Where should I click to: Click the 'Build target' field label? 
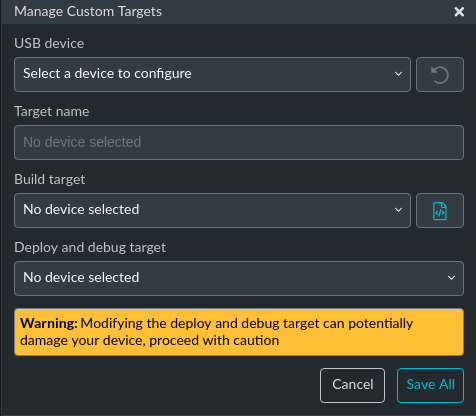pyautogui.click(x=50, y=180)
